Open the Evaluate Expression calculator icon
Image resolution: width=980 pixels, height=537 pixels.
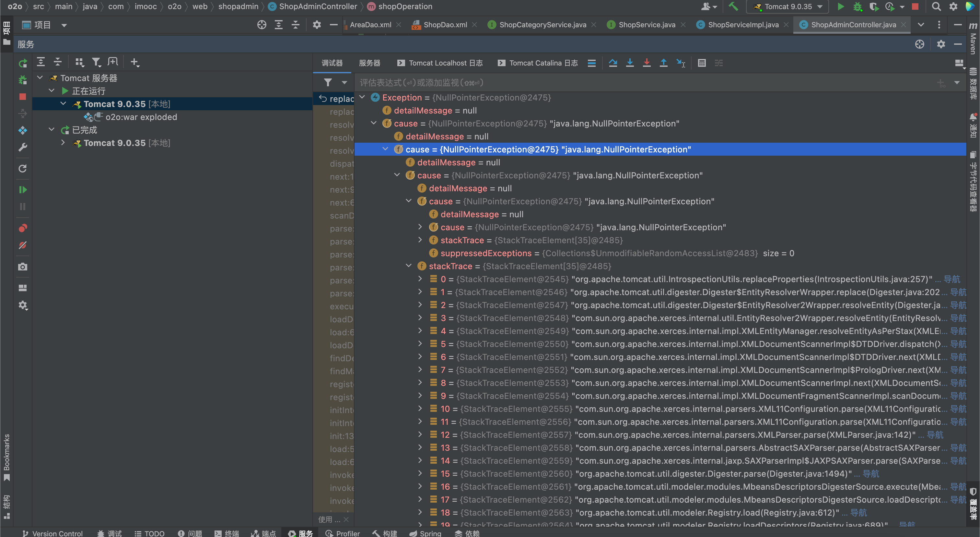[x=702, y=63]
